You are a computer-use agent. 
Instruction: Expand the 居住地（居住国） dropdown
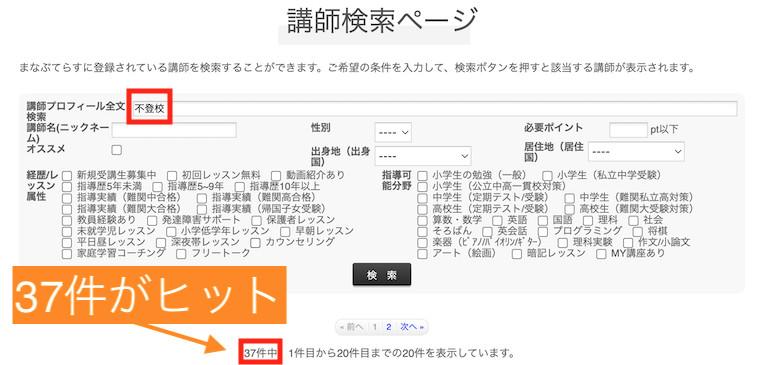[636, 152]
